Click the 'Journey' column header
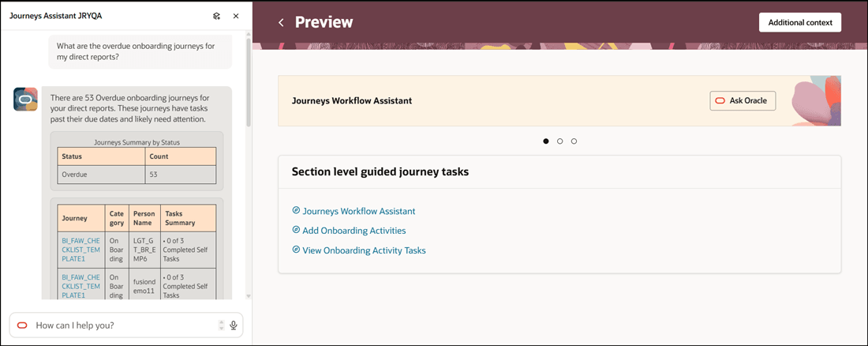The image size is (868, 346). (80, 218)
